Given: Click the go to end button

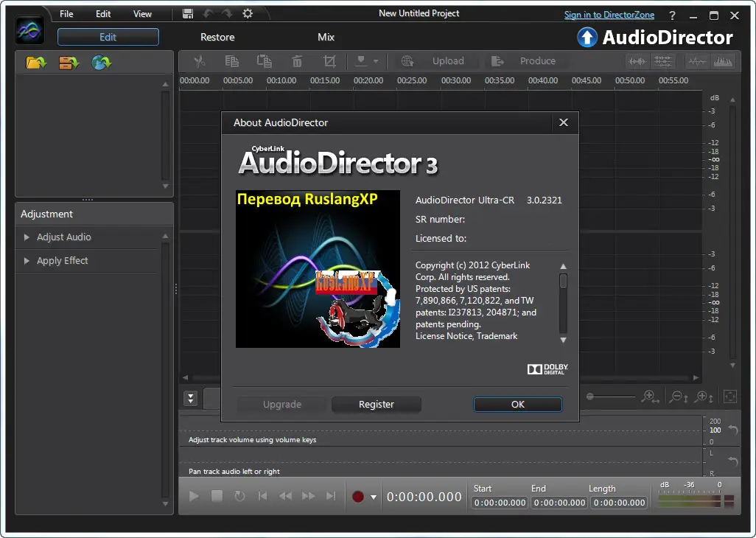Looking at the screenshot, I should (x=331, y=496).
